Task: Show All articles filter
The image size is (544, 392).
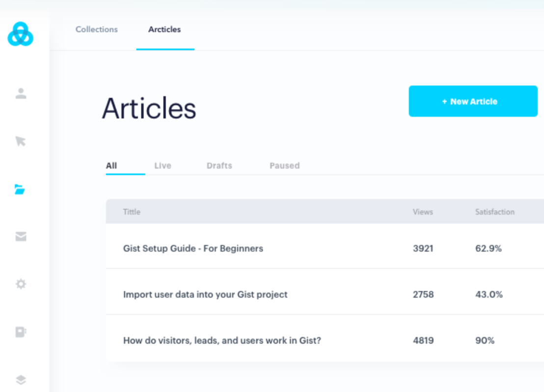Action: 111,166
